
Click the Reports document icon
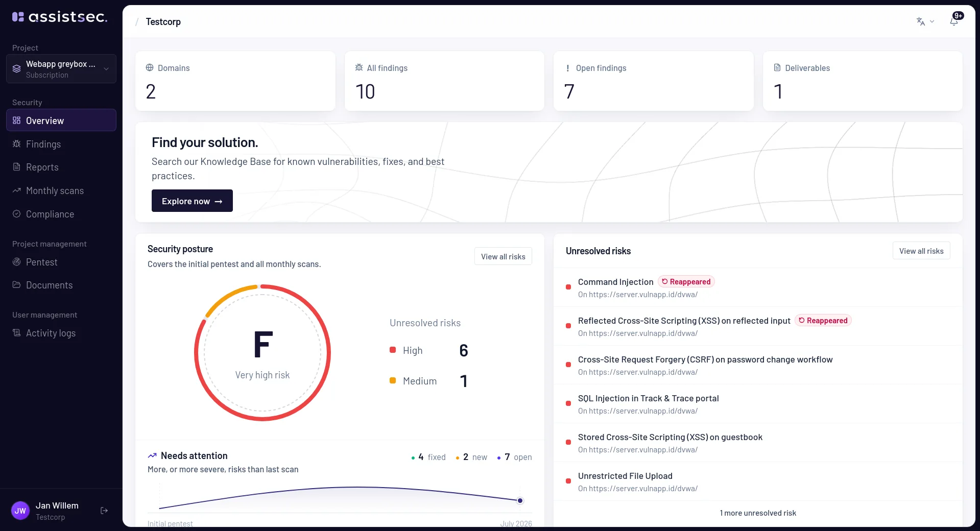pyautogui.click(x=16, y=167)
